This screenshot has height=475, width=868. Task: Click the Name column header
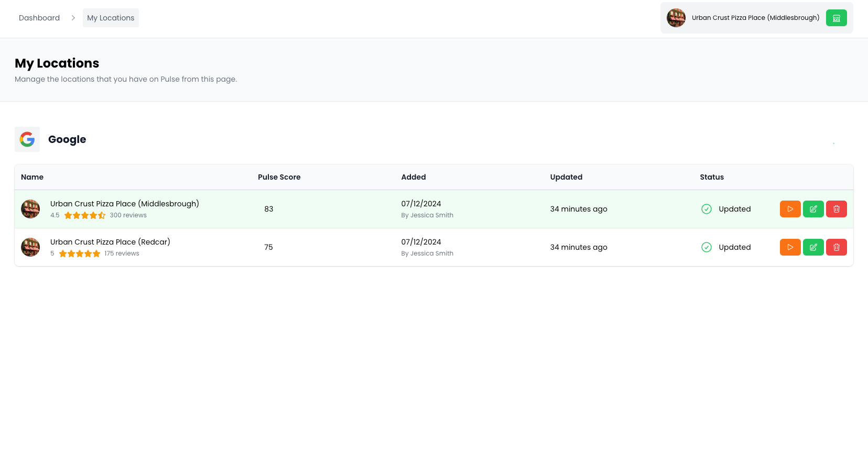pos(32,177)
